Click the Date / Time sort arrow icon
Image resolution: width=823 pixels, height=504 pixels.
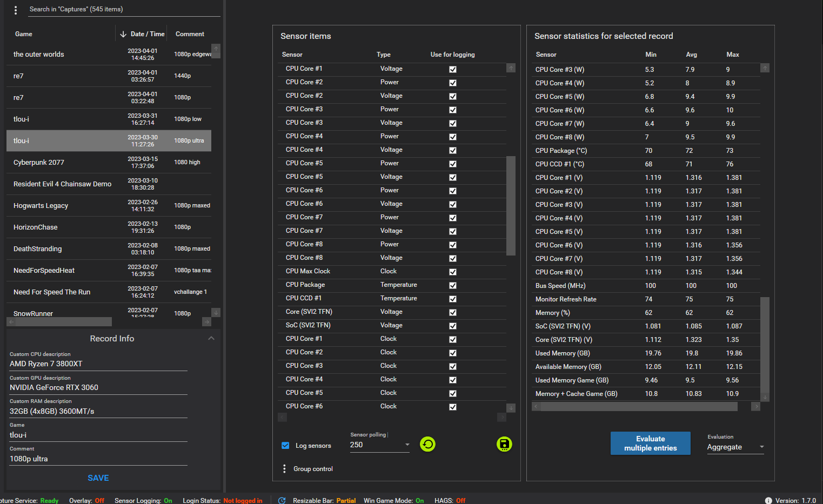[x=123, y=34]
